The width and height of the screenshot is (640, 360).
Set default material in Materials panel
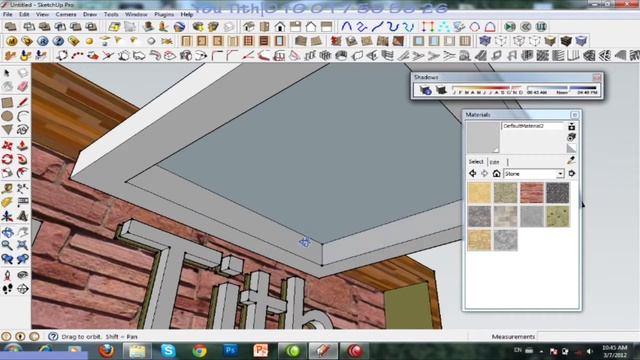pos(571,148)
